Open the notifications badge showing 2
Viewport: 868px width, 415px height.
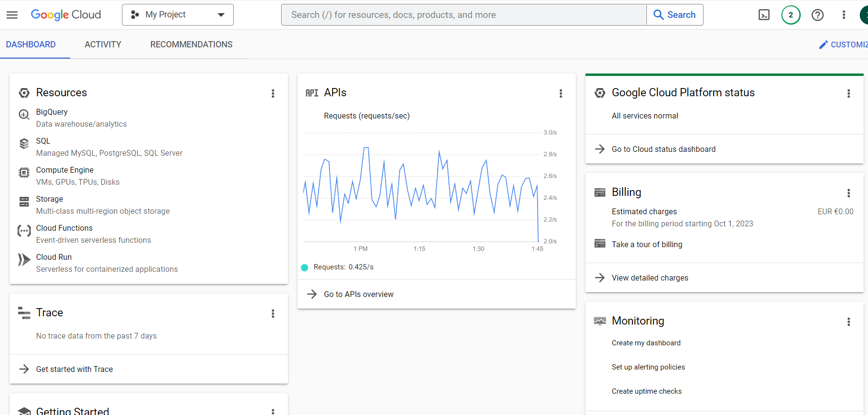(791, 15)
